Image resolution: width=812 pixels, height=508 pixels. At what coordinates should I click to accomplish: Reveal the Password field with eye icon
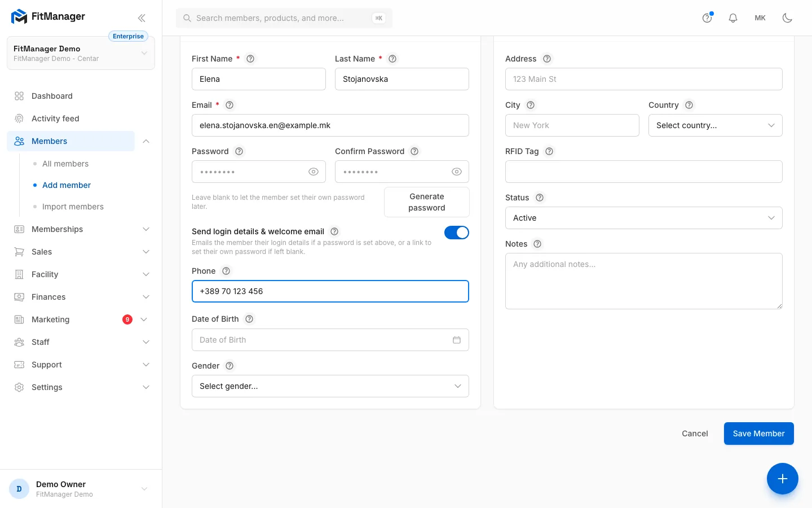(314, 172)
